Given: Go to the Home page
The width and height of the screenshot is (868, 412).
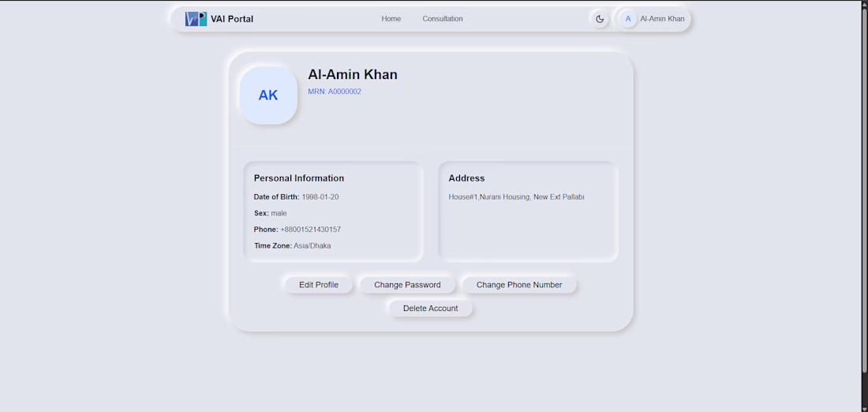Looking at the screenshot, I should coord(391,19).
